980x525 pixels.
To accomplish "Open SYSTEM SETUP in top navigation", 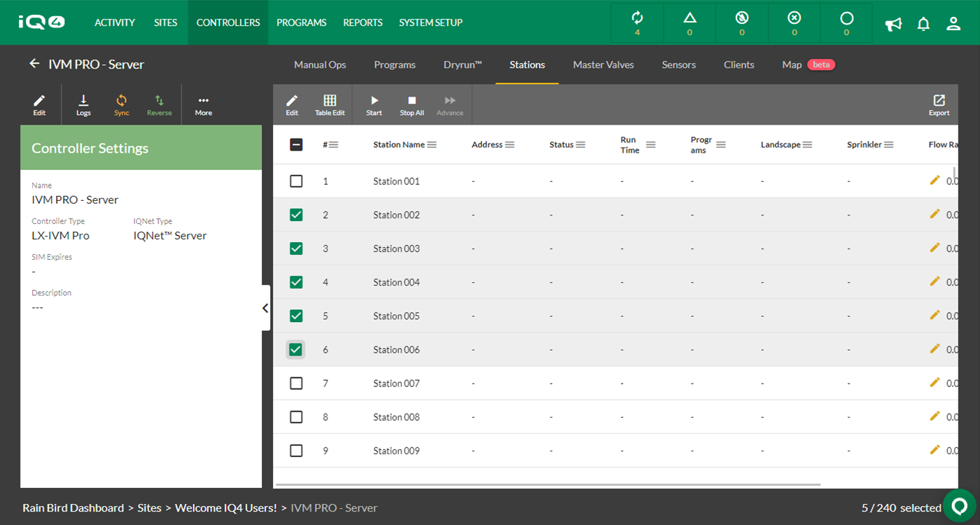I will (x=430, y=22).
